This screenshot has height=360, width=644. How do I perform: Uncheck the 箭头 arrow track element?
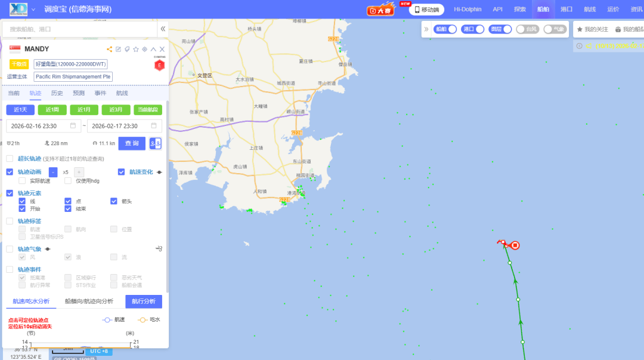pyautogui.click(x=114, y=201)
